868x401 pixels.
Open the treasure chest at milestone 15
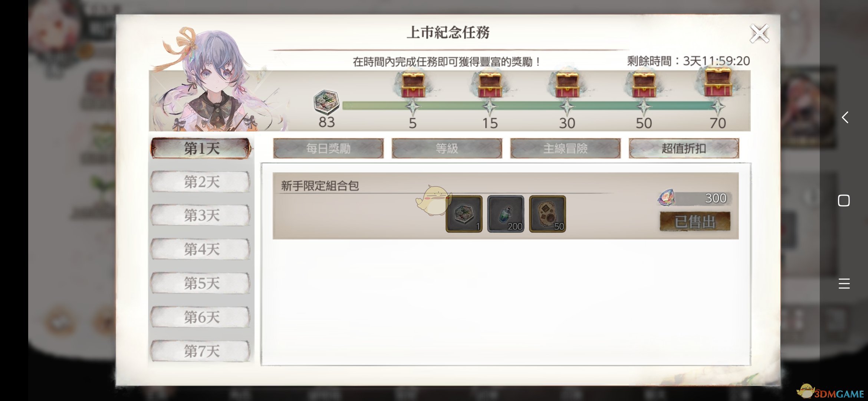click(x=490, y=85)
